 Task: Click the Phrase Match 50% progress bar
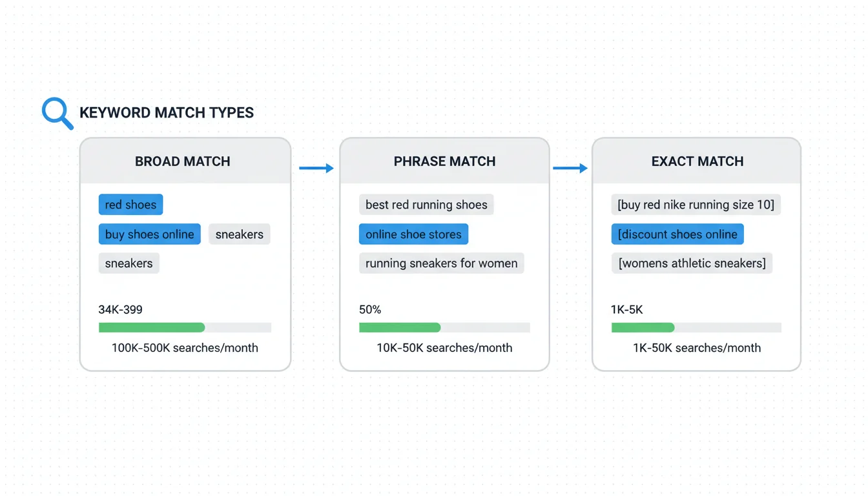pos(444,327)
